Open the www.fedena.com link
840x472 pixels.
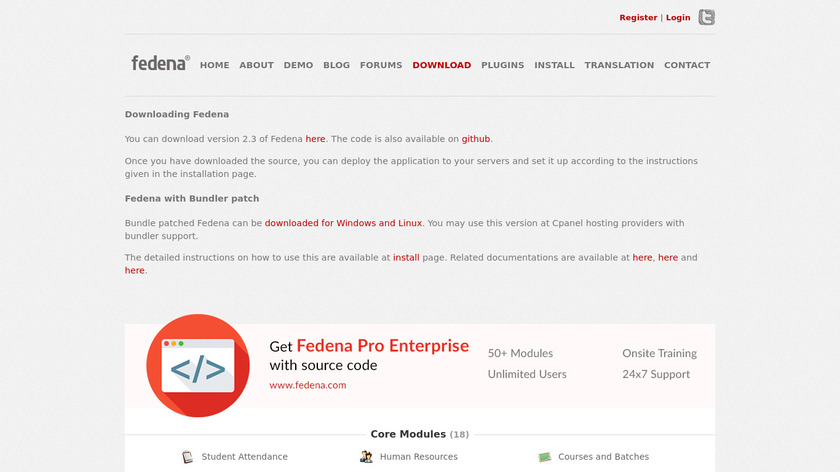point(308,385)
